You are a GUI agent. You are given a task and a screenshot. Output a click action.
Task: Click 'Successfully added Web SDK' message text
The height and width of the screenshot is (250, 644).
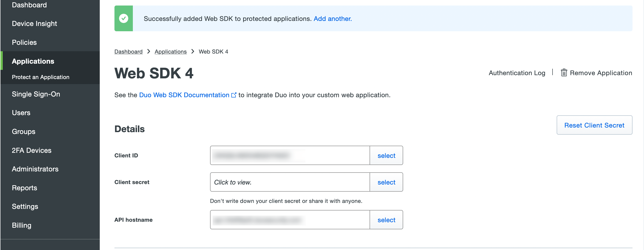tap(227, 19)
